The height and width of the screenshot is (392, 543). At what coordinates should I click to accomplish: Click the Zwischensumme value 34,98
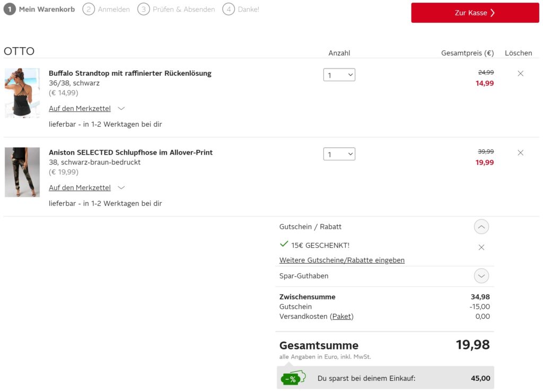[x=480, y=297]
